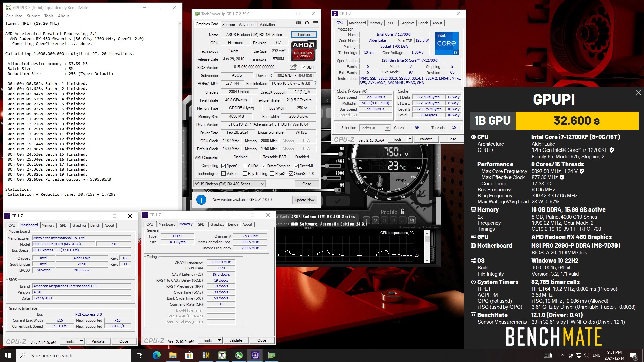The image size is (644, 362).
Task: Click the Afterburner apply checkmark button
Action: pyautogui.click(x=337, y=201)
